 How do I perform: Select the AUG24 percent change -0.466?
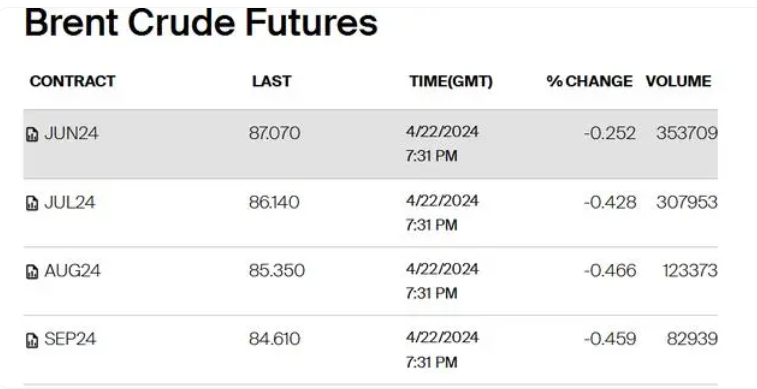[610, 271]
